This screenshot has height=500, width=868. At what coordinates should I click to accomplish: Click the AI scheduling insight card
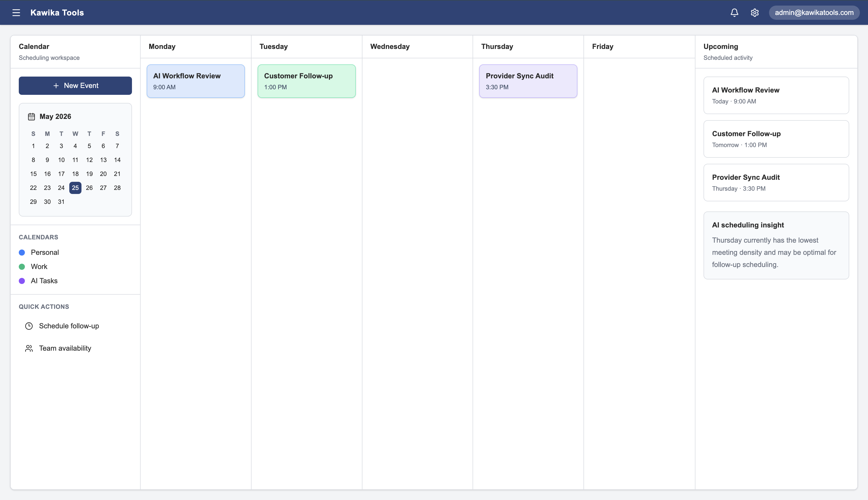click(x=776, y=245)
